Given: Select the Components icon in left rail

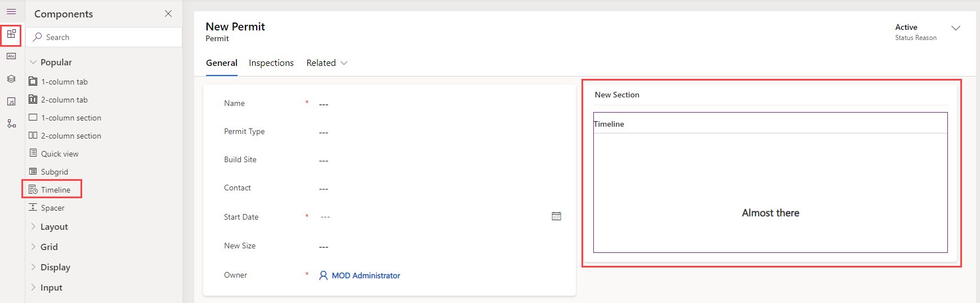Looking at the screenshot, I should coord(11,34).
